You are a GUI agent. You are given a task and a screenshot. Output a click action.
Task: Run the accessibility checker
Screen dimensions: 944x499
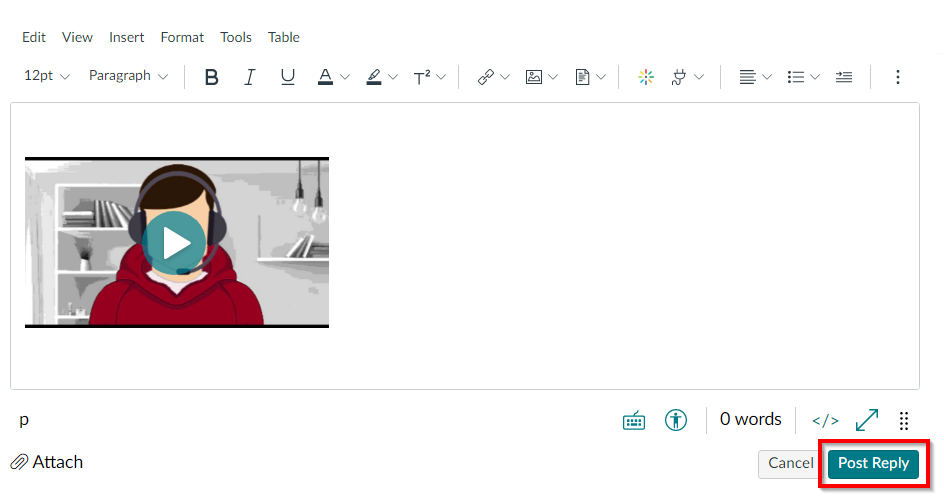[676, 420]
